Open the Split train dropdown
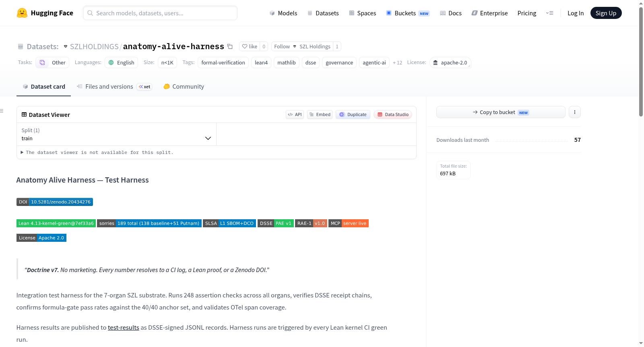 pyautogui.click(x=116, y=134)
